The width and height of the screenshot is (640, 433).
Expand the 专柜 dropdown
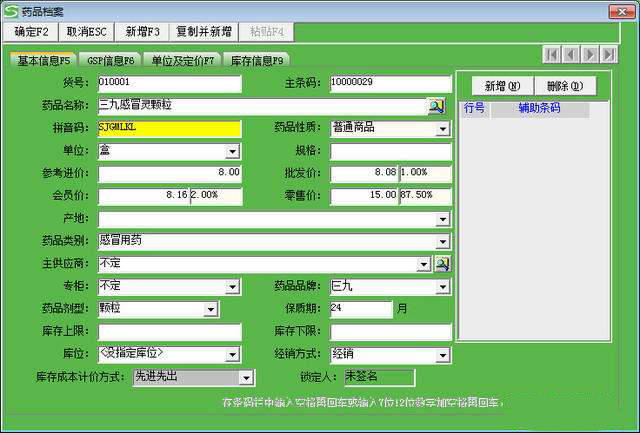pos(232,287)
